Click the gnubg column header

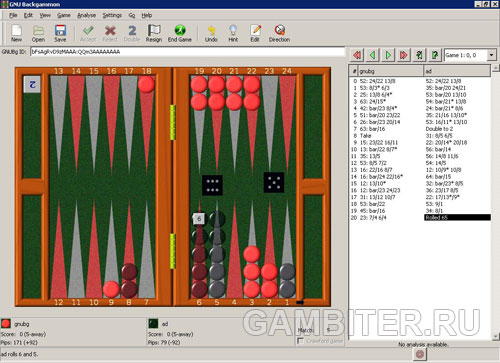click(391, 71)
